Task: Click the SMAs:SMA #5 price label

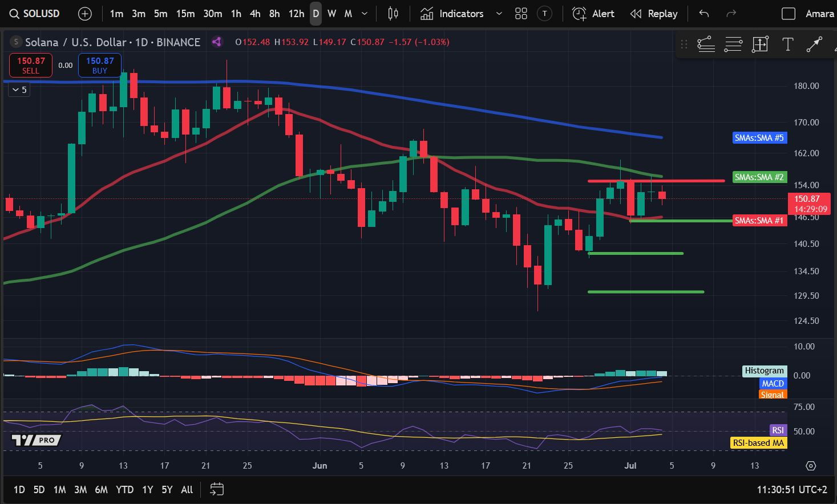Action: 759,137
